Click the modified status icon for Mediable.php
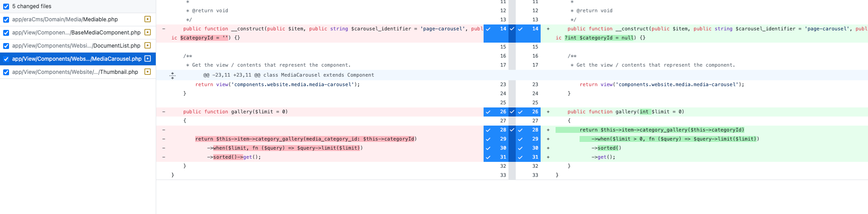The height and width of the screenshot is (214, 868). click(x=147, y=19)
